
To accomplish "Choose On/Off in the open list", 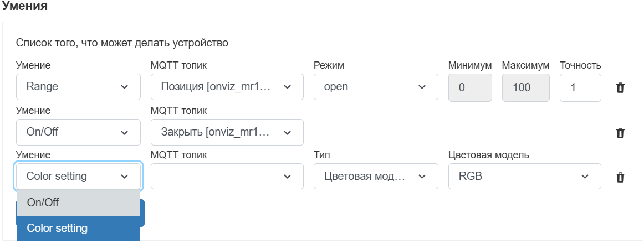I will click(78, 203).
